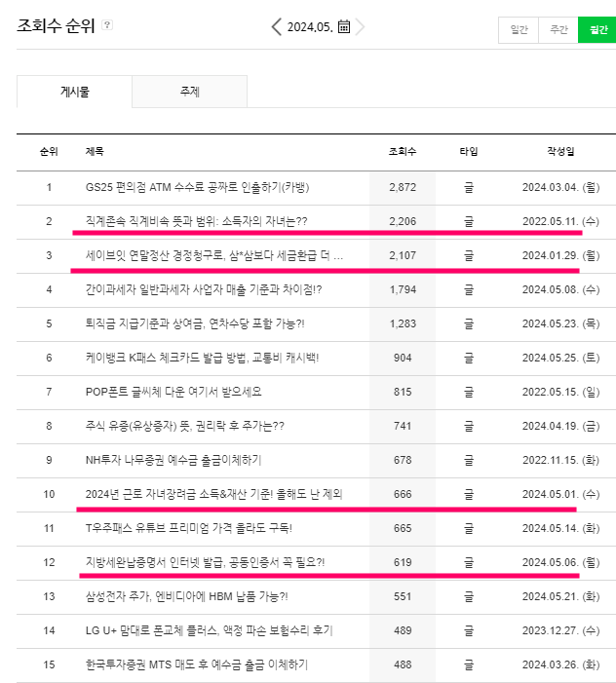The image size is (616, 683).
Task: Open the 주제 tab
Action: (x=189, y=92)
